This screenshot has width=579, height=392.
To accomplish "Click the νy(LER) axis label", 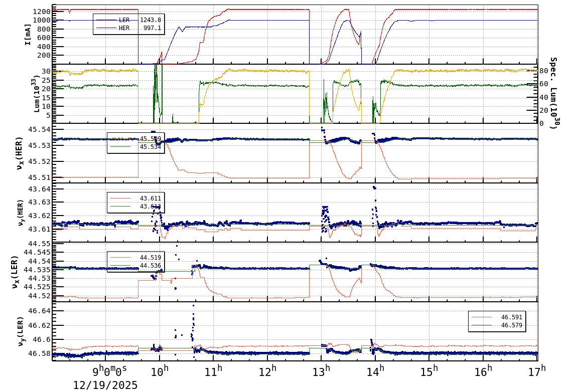I will [20, 331].
